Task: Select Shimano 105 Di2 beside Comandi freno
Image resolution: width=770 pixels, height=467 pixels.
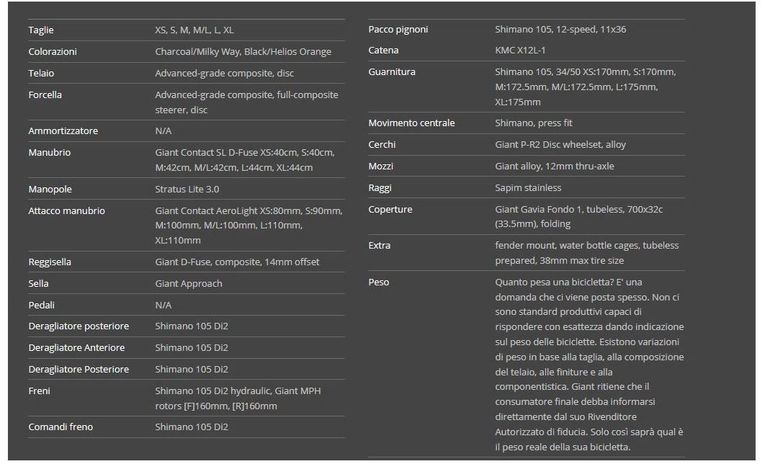Action: pyautogui.click(x=192, y=427)
